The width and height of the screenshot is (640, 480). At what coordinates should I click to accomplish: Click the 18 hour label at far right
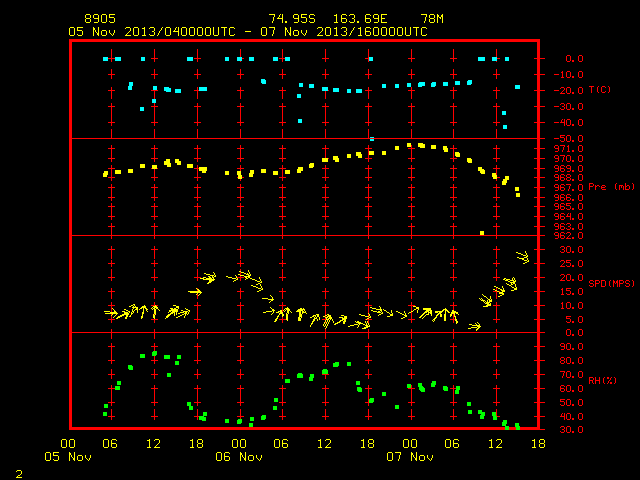click(x=538, y=444)
